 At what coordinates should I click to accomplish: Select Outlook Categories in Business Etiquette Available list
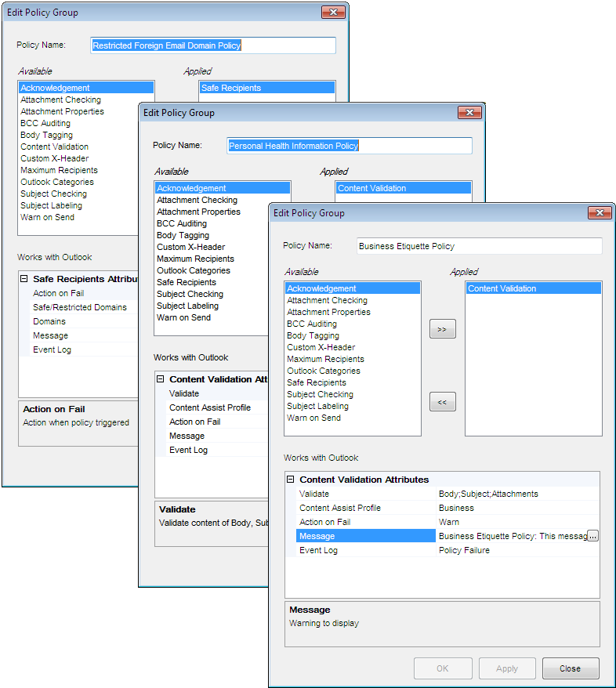(353, 371)
